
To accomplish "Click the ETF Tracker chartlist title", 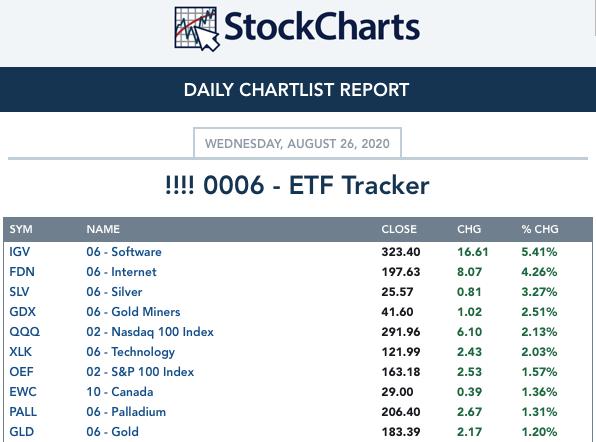I will [297, 185].
